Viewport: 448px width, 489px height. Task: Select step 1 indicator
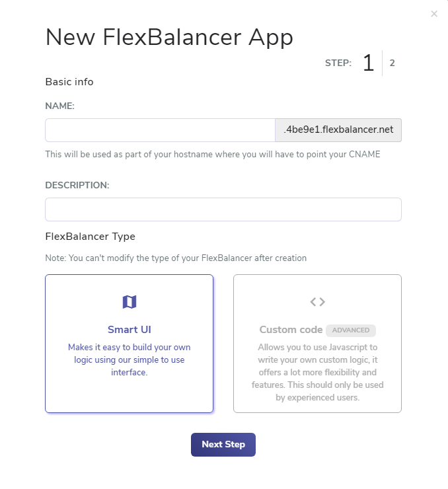tap(368, 63)
